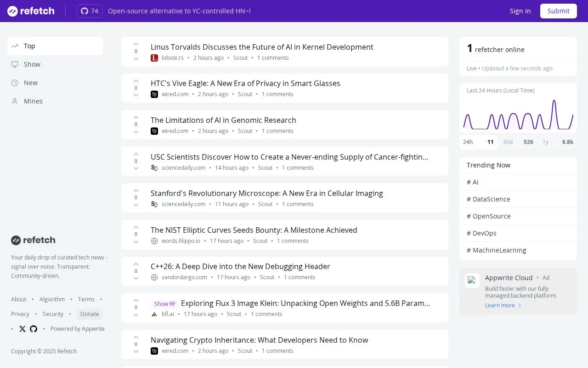Upvote the HTC Vive Eagle story

[x=136, y=81]
